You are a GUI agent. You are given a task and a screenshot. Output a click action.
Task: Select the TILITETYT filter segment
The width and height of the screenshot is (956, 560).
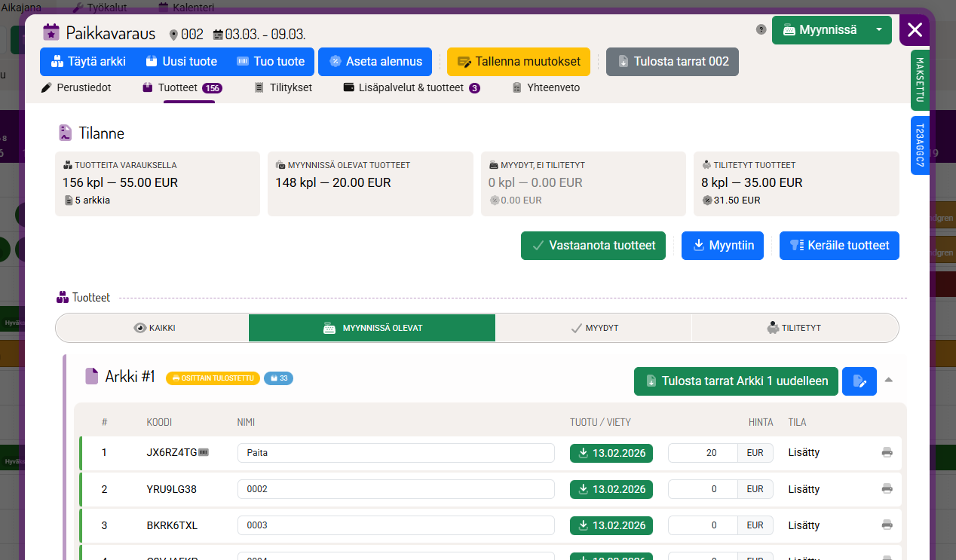pyautogui.click(x=794, y=328)
